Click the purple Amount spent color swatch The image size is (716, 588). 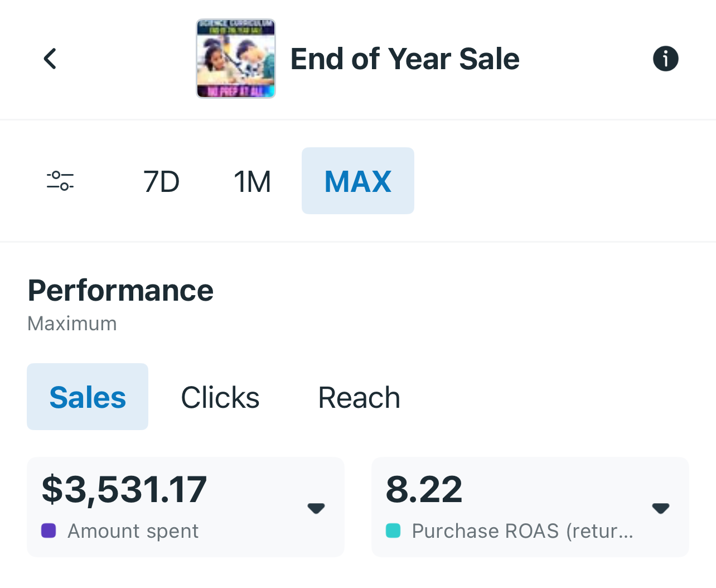coord(49,531)
